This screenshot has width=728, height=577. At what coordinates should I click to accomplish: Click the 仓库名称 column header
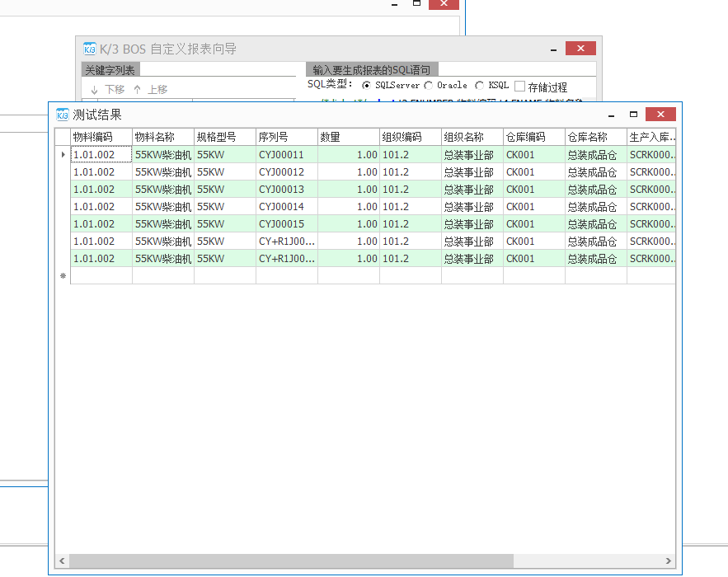tap(595, 137)
